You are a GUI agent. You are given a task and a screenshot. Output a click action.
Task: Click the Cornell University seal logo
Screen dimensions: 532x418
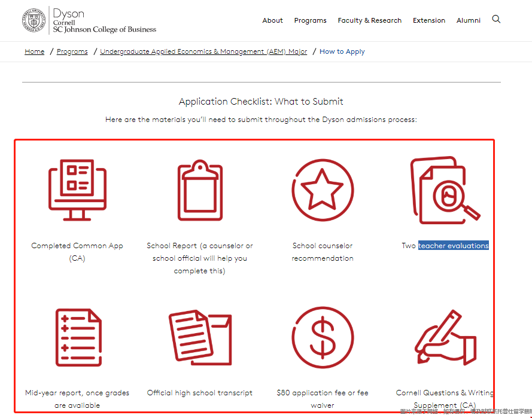pyautogui.click(x=35, y=20)
